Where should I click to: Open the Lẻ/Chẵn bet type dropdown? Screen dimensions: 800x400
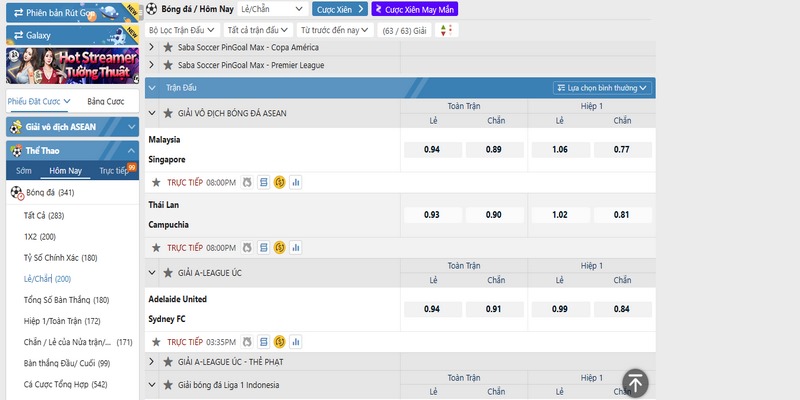[x=272, y=9]
